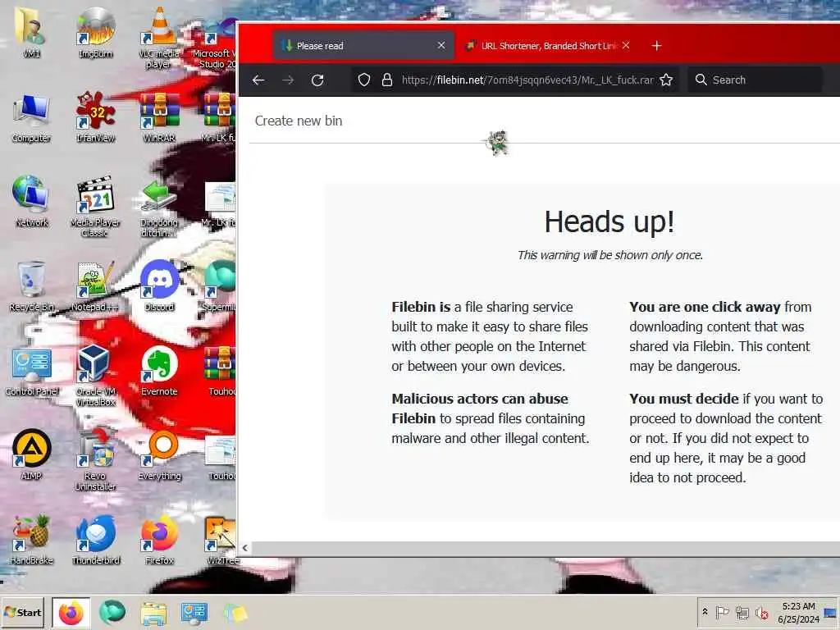Launch IrfanView from the desktop
The image size is (840, 630).
coord(95,118)
